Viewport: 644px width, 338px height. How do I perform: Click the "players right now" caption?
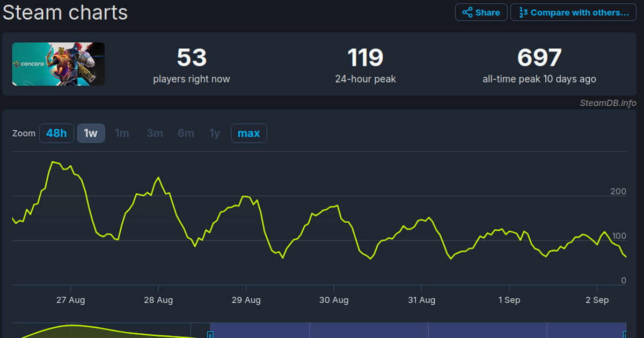tap(192, 79)
